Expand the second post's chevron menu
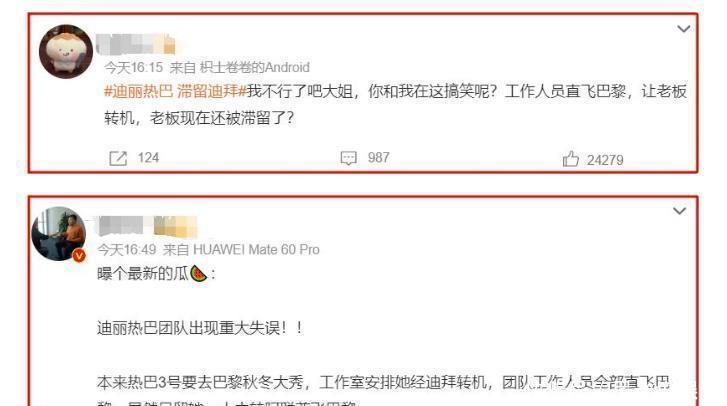The height and width of the screenshot is (406, 727). 679,211
